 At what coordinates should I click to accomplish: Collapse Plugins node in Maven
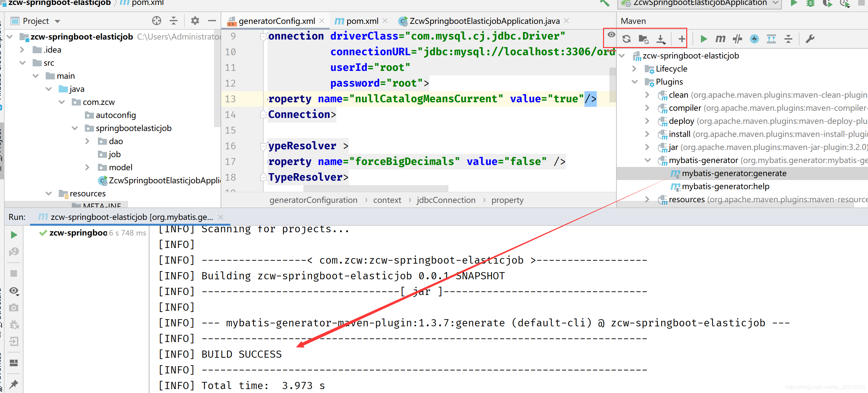(x=635, y=82)
